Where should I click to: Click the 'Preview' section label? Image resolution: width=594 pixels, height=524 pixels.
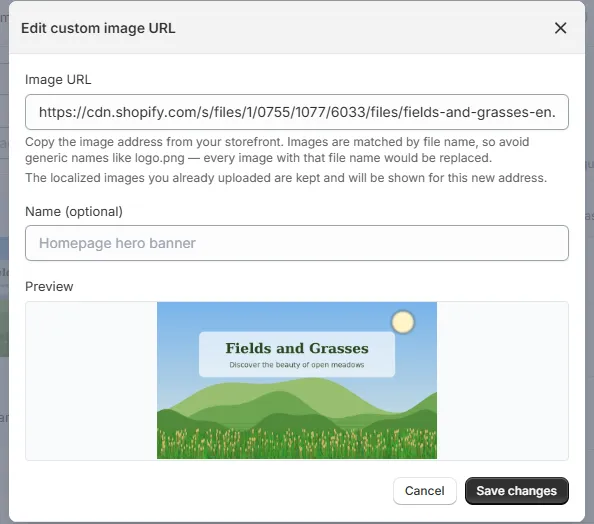[x=49, y=286]
